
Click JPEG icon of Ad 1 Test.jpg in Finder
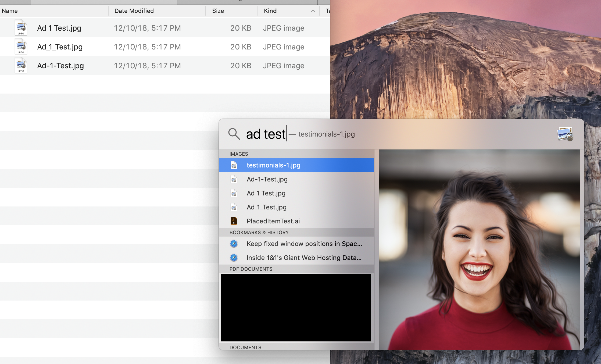[x=21, y=28]
